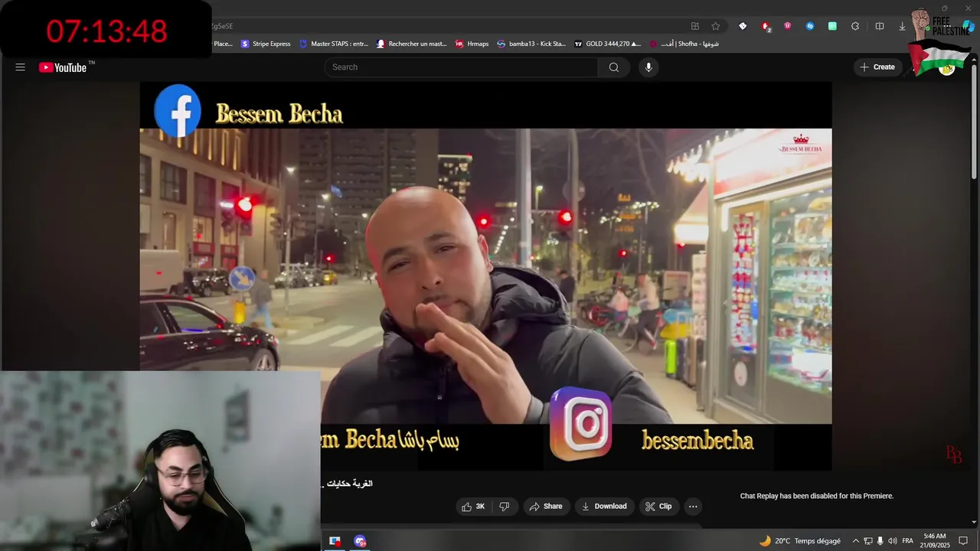The height and width of the screenshot is (551, 980).
Task: Open the red extension with badge 2
Action: [x=766, y=26]
